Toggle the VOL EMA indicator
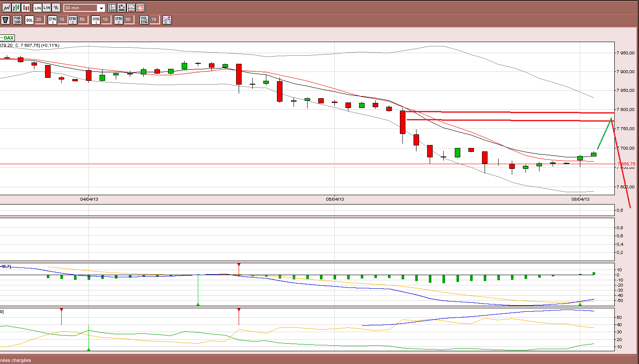This screenshot has height=364, width=639. [x=144, y=20]
